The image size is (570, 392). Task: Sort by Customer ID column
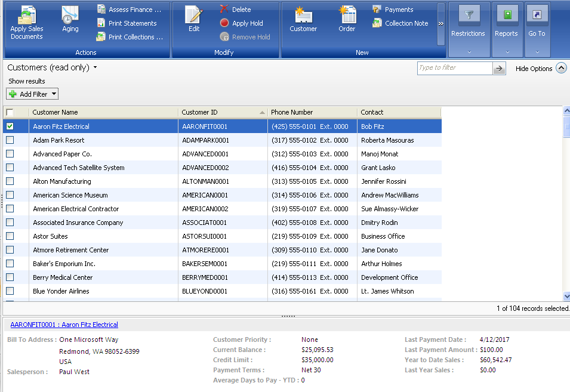223,112
